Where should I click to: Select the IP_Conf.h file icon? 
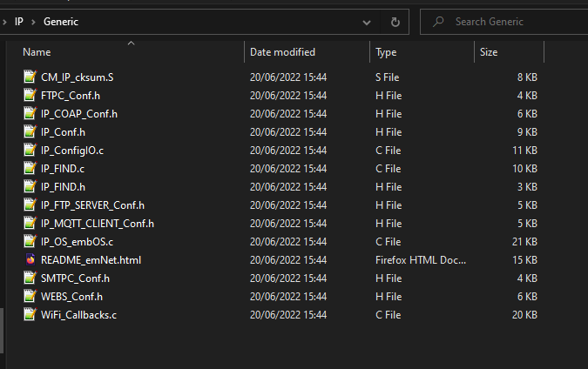point(30,132)
